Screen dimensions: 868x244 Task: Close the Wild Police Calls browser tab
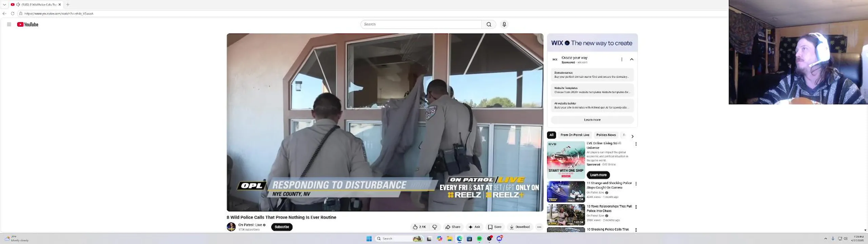point(60,4)
